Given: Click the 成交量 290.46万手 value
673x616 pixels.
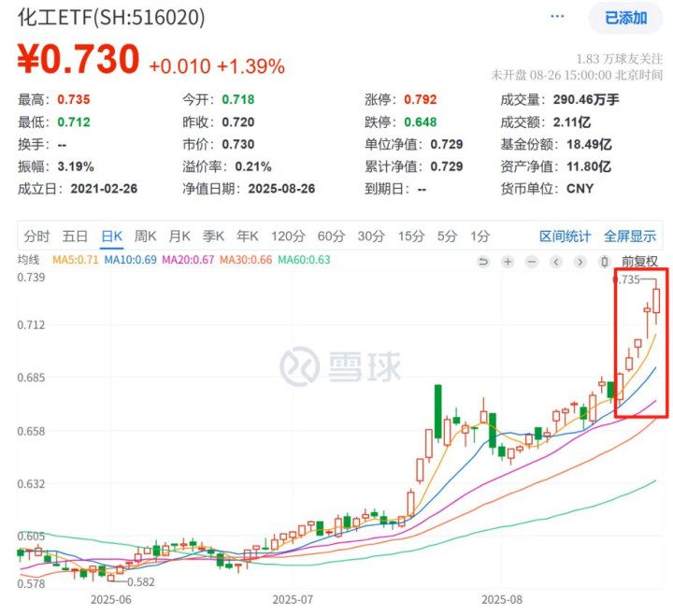Looking at the screenshot, I should 586,100.
